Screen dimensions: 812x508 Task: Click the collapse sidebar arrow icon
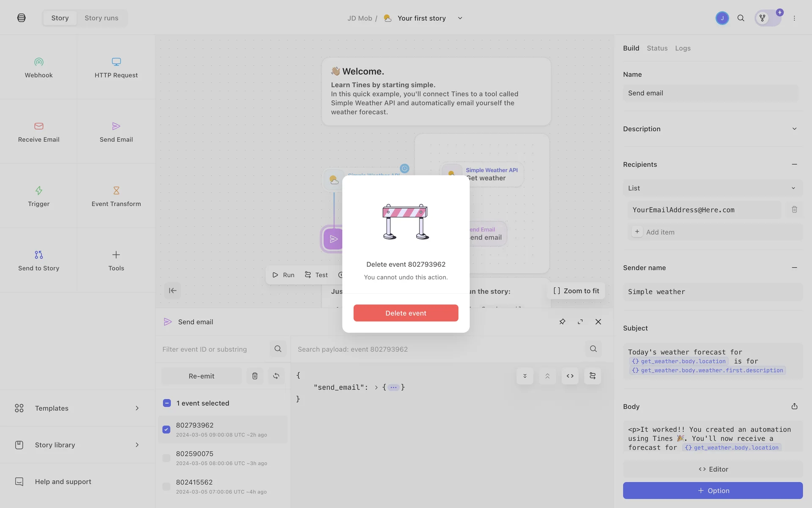[173, 290]
